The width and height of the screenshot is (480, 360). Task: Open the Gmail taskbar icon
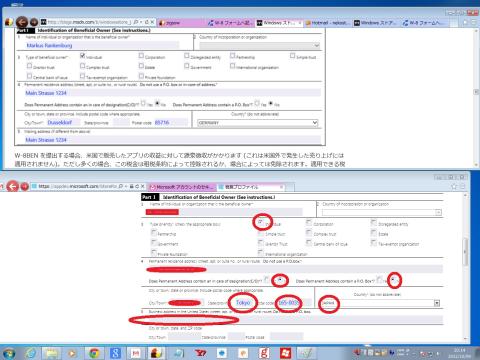point(136,353)
